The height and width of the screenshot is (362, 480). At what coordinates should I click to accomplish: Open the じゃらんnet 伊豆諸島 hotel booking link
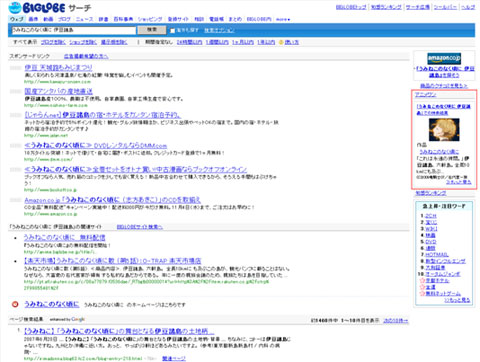tap(103, 115)
